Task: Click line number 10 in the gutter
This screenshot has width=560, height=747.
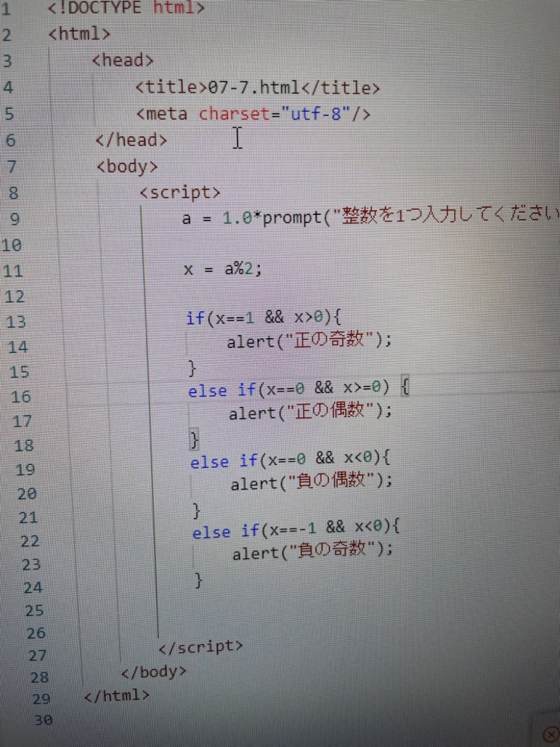Action: [x=11, y=245]
